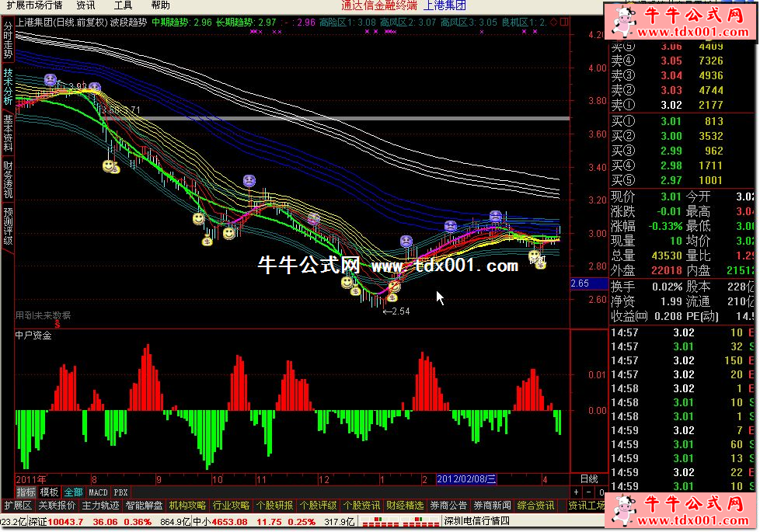Viewport: 760px width, 532px height.
Task: Click the sad-face marker nearest the 2.80 price level
Action: 406,241
